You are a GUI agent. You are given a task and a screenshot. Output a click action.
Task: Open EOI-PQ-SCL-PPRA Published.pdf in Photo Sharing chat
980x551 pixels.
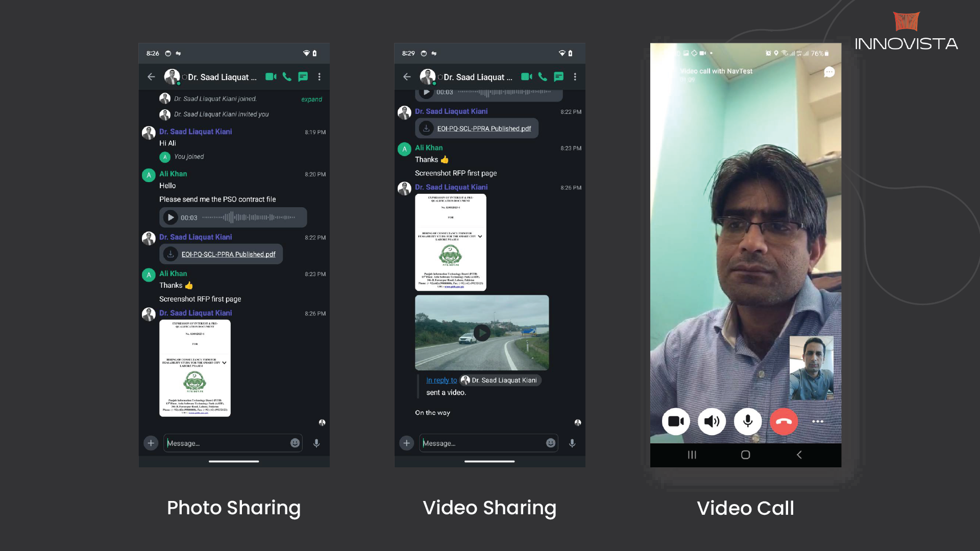(x=228, y=255)
